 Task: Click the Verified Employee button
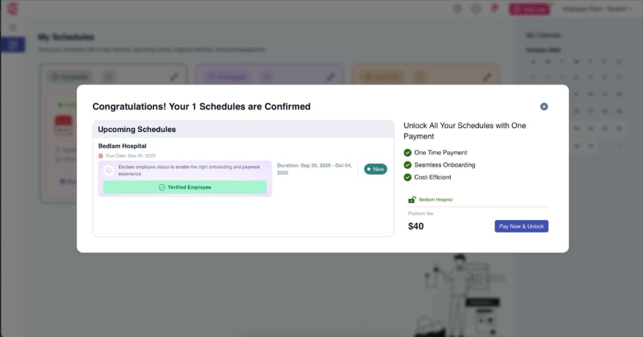click(x=184, y=187)
